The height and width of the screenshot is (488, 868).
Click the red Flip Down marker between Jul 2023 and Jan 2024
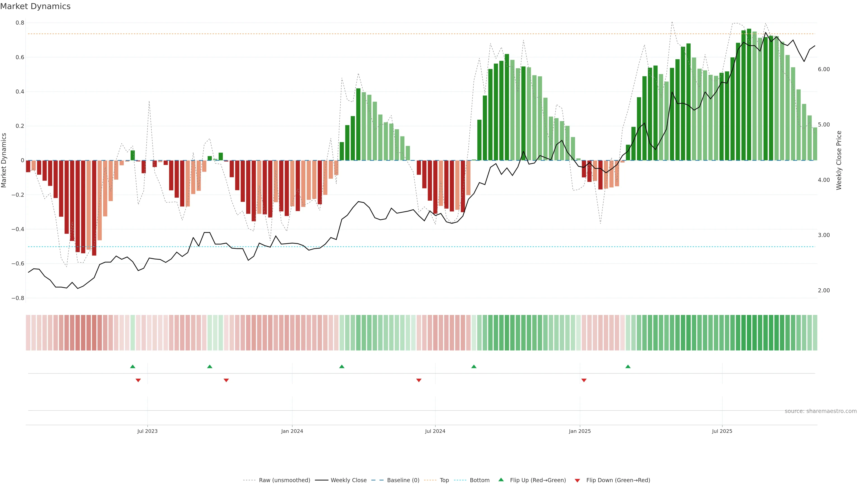click(x=226, y=380)
